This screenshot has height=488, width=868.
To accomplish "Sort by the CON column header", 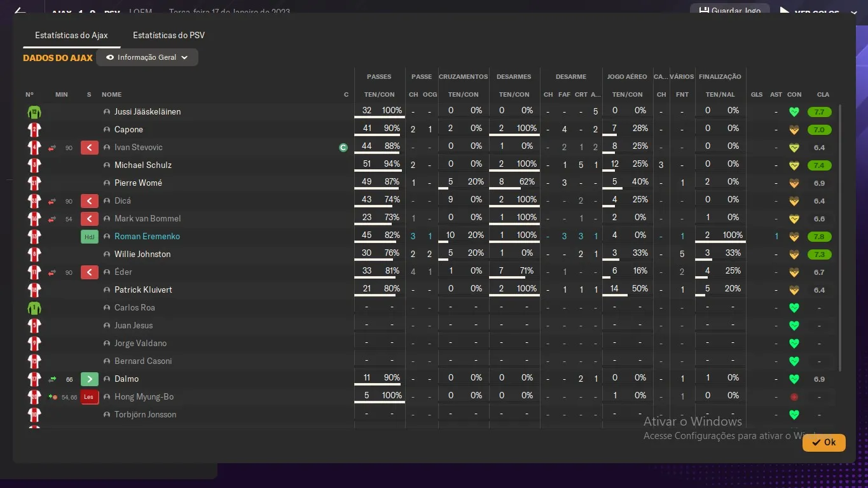I will click(794, 95).
